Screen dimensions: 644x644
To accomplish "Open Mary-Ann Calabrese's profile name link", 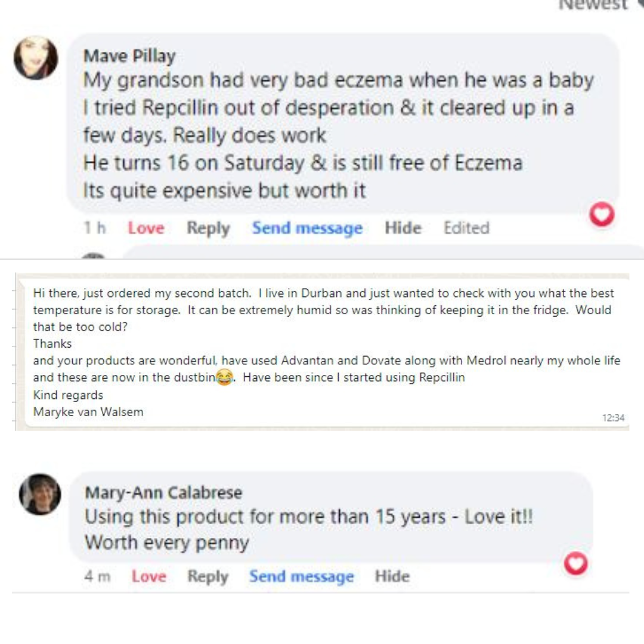I will click(163, 493).
